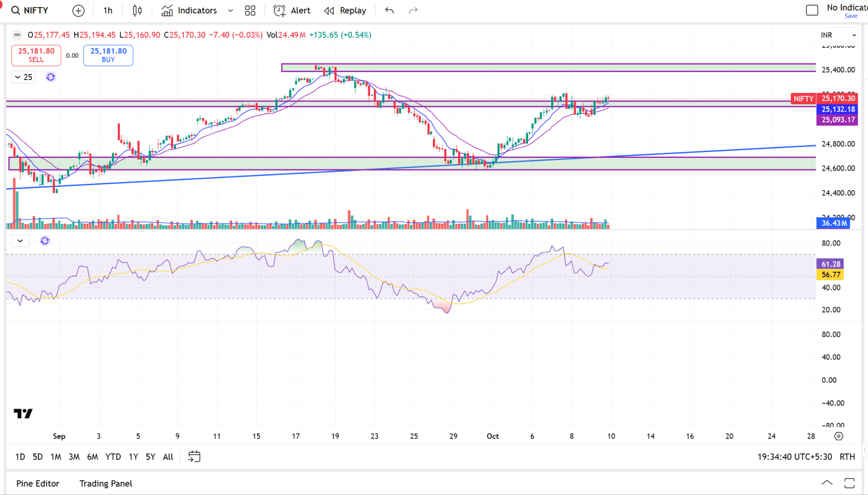Click the 25,400.00 price axis label
This screenshot has width=868, height=495.
tap(838, 70)
